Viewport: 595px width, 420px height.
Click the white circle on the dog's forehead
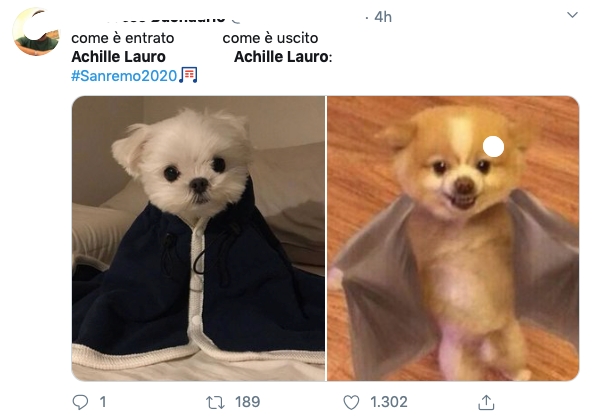pos(493,146)
